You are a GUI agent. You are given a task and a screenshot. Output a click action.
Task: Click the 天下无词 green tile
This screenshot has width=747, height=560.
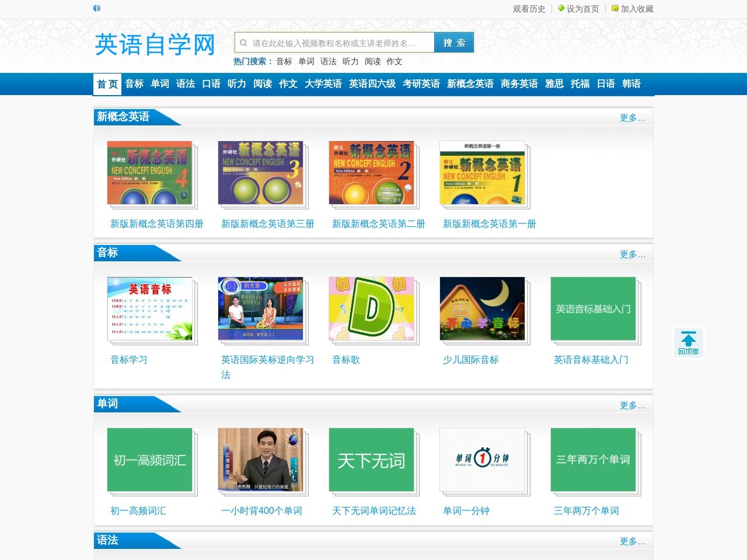tap(372, 460)
